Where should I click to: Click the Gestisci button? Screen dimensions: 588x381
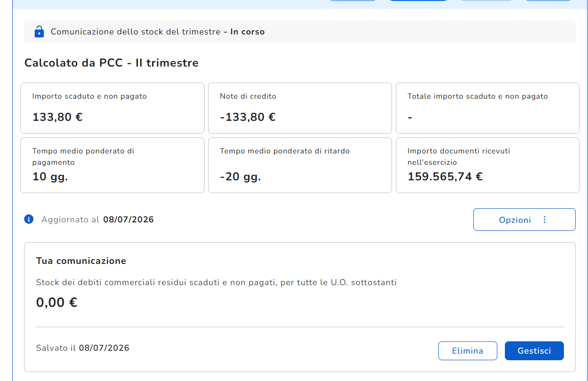tap(534, 351)
